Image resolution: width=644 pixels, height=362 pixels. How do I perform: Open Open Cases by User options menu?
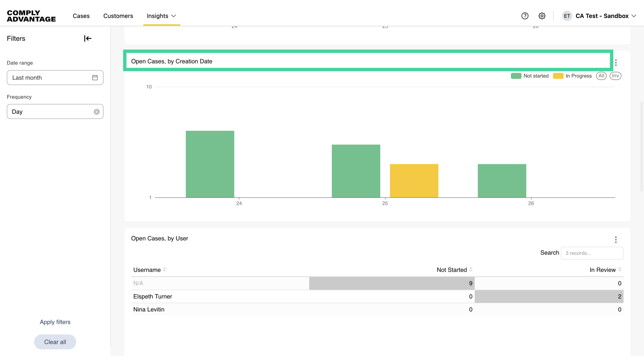[616, 240]
